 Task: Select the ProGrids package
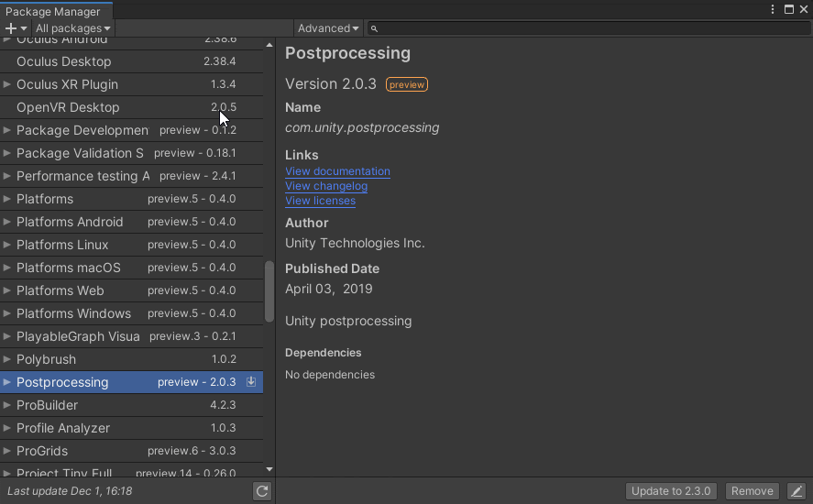click(131, 451)
